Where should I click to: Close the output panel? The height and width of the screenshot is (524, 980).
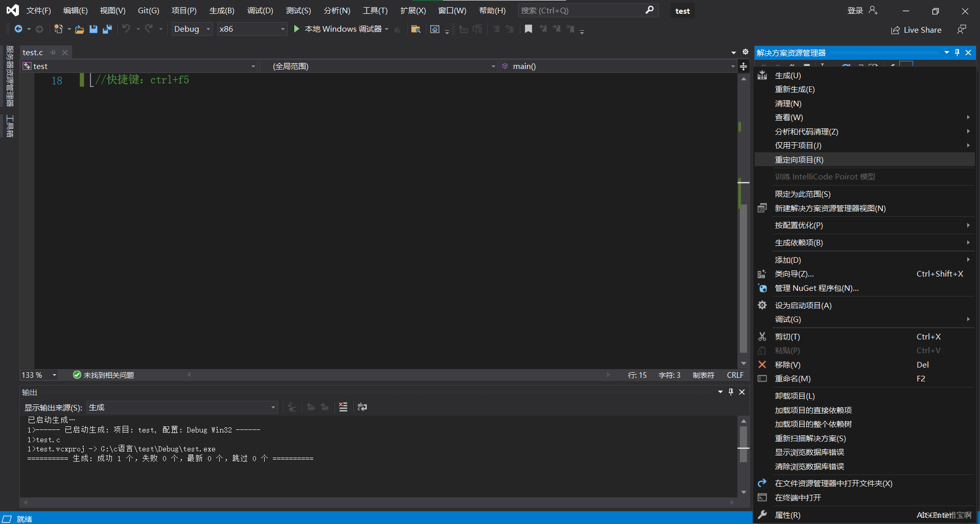[x=742, y=392]
